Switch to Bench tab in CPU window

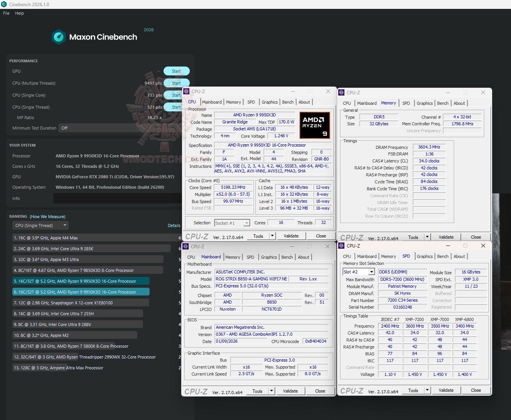point(288,102)
